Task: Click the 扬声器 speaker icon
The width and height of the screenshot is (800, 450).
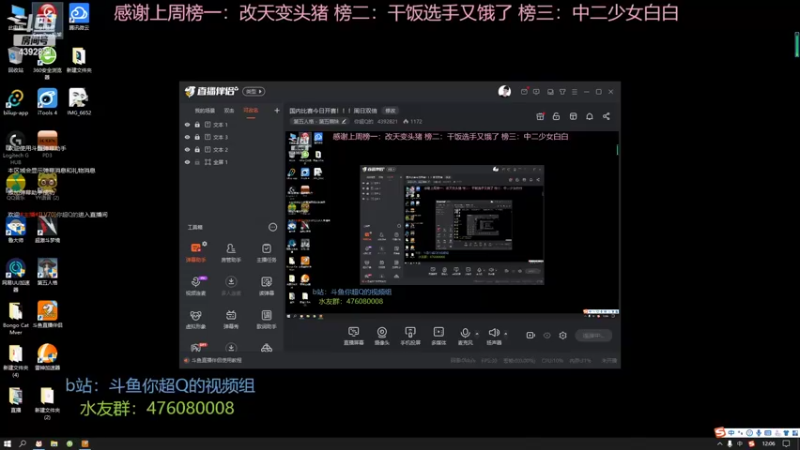Action: click(493, 333)
